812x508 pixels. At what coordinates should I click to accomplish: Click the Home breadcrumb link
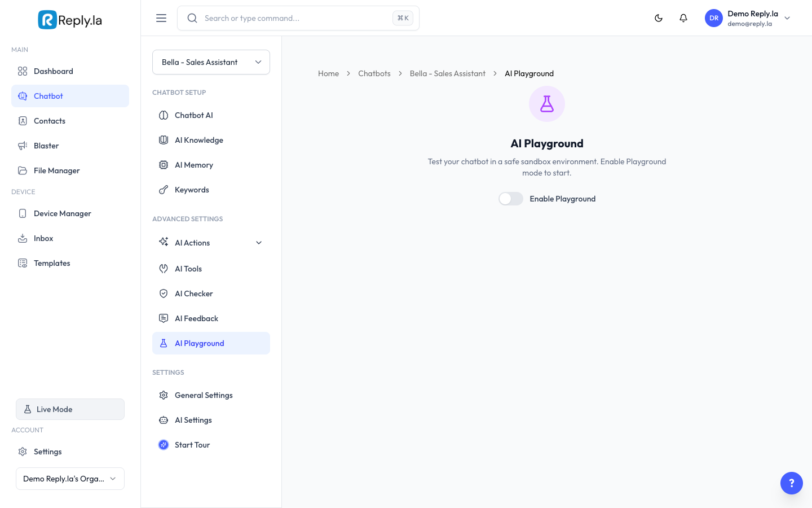[x=328, y=73]
